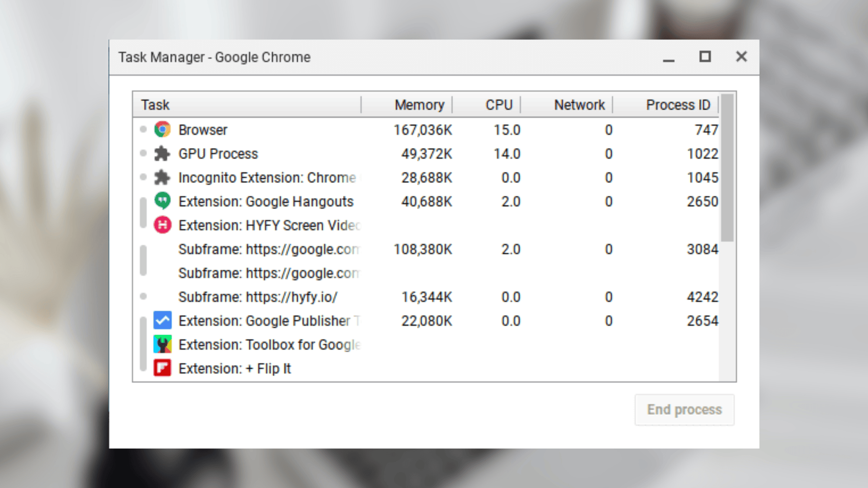Sort processes by the CPU column
The image size is (868, 488).
(499, 105)
